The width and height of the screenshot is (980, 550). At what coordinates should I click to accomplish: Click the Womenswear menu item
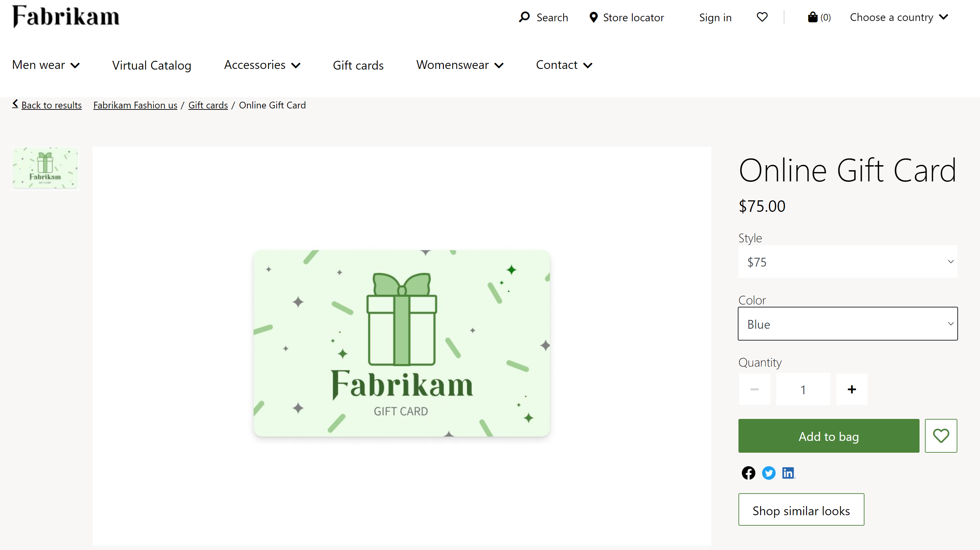tap(460, 65)
